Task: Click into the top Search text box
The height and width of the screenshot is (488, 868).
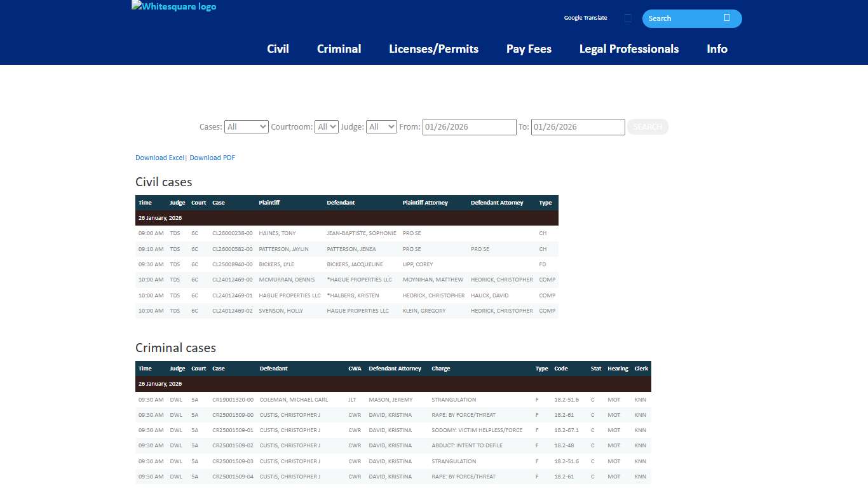Action: [683, 18]
